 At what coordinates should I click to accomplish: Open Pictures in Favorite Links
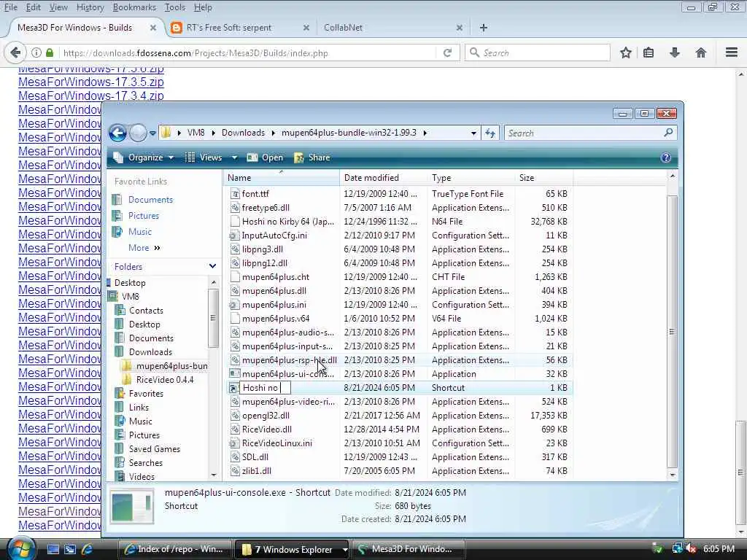[x=144, y=216]
